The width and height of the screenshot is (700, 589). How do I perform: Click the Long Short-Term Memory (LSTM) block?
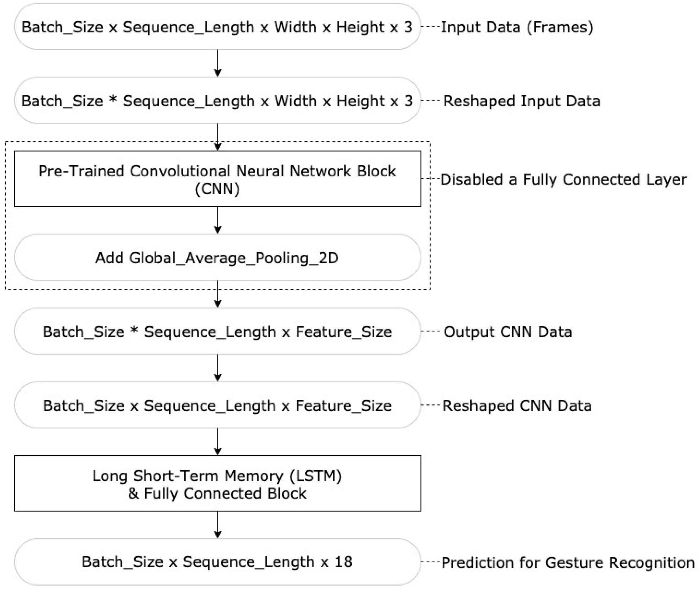[217, 484]
